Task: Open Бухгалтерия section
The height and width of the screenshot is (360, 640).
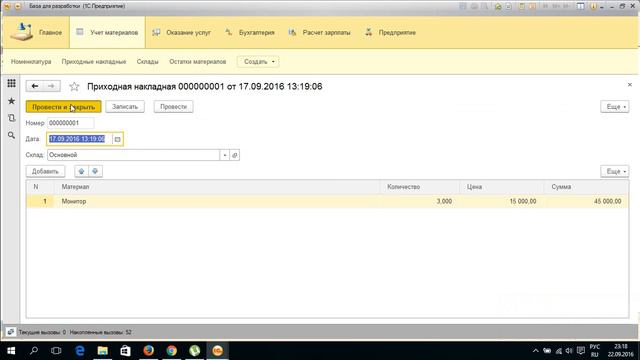Action: [250, 32]
